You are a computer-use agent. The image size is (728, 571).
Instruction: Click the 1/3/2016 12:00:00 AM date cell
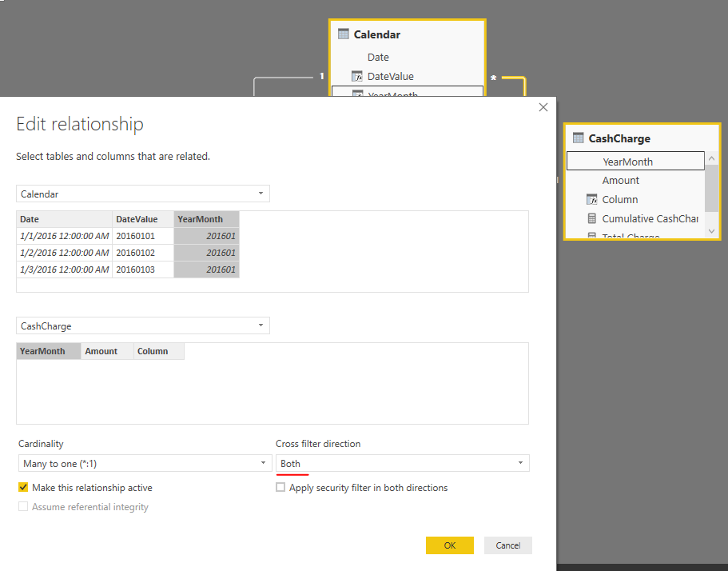[64, 270]
